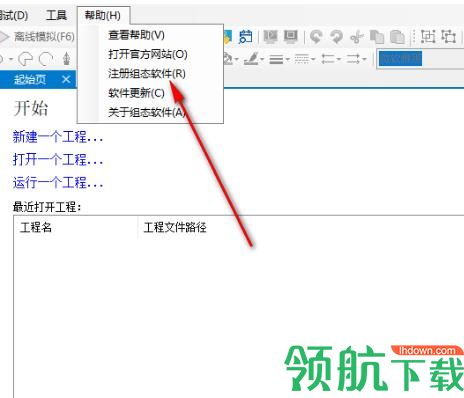
Task: Click the 最近打开工程: label
Action: (47, 207)
